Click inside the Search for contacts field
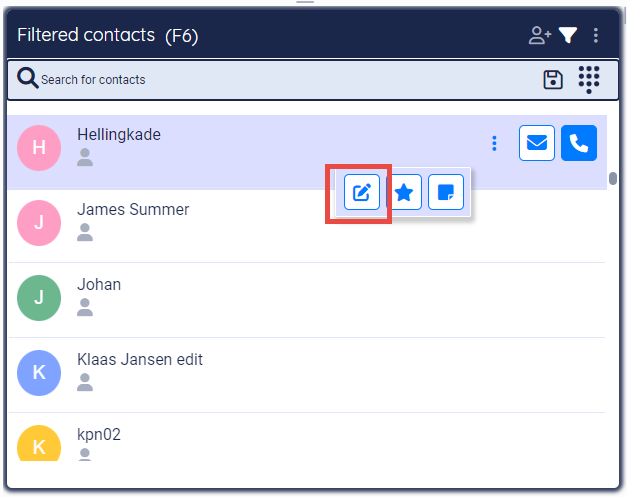This screenshot has height=497, width=627. click(280, 80)
